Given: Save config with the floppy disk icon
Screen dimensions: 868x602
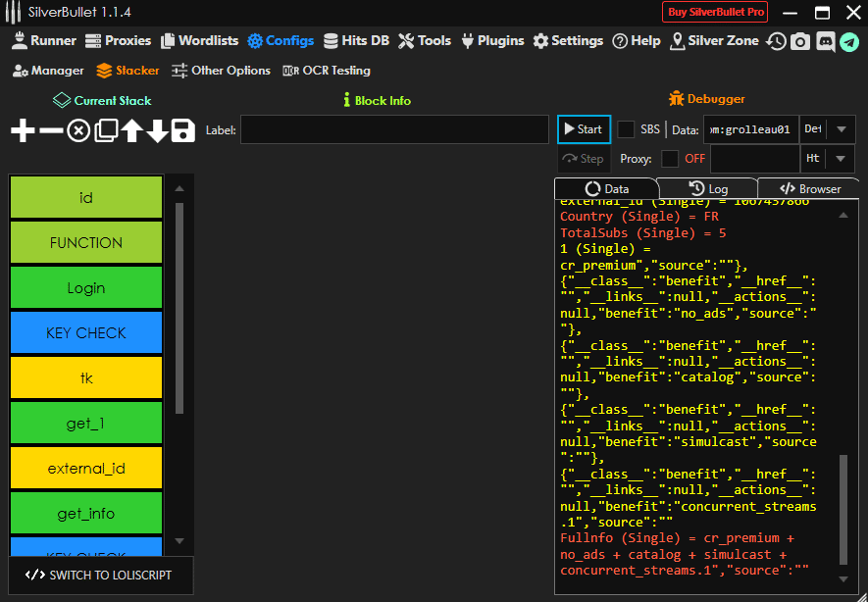Looking at the screenshot, I should (x=182, y=130).
